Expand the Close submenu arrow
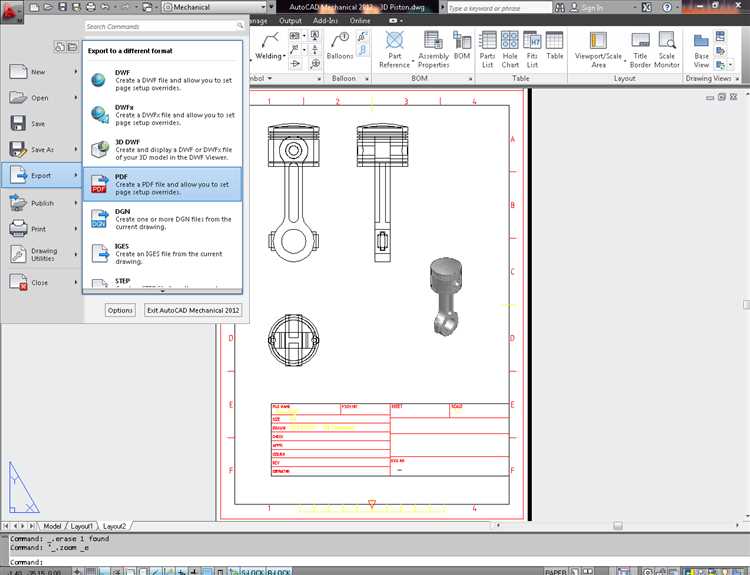The height and width of the screenshot is (575, 750). (x=76, y=282)
